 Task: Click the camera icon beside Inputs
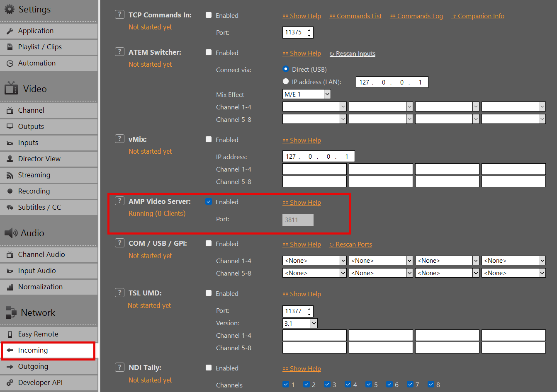pos(10,143)
